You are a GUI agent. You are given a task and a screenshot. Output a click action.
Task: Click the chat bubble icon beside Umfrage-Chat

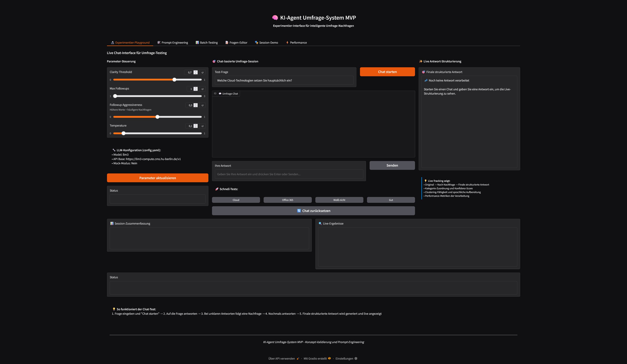point(220,94)
